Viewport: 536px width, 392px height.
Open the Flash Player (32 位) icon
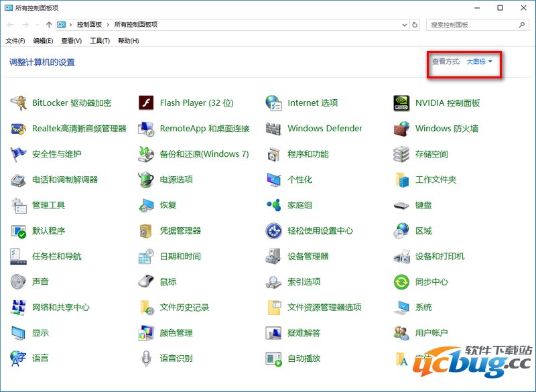click(146, 103)
